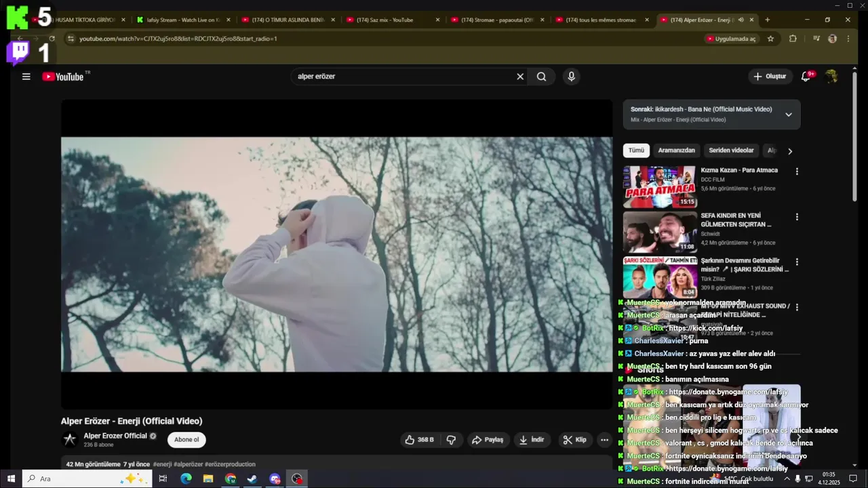Open the Windows Start menu

point(11,479)
